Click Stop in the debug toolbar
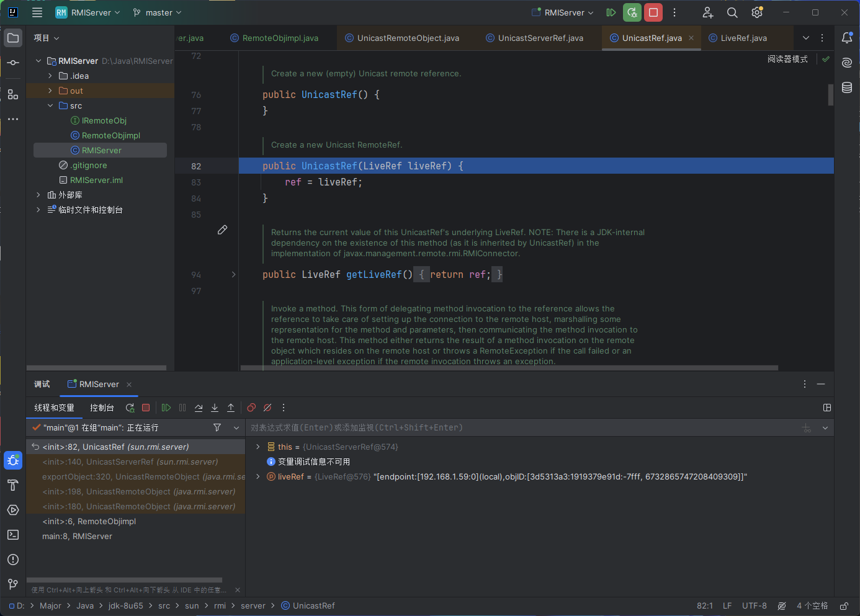 146,408
